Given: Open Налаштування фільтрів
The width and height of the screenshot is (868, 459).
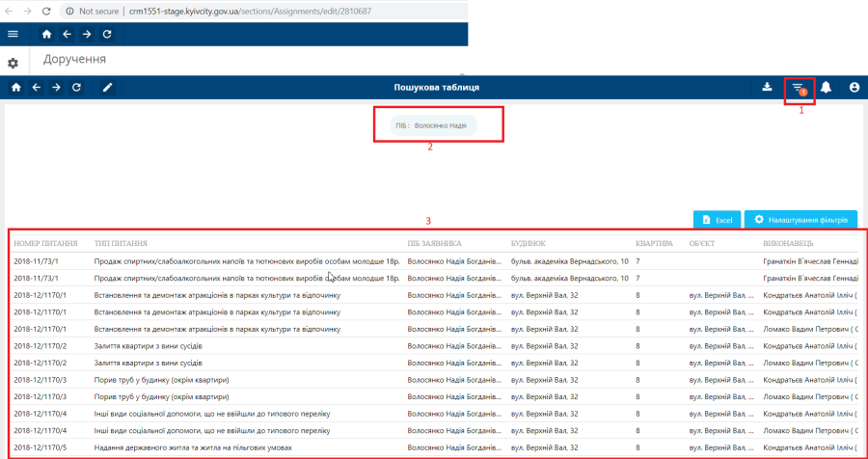Looking at the screenshot, I should click(x=800, y=220).
